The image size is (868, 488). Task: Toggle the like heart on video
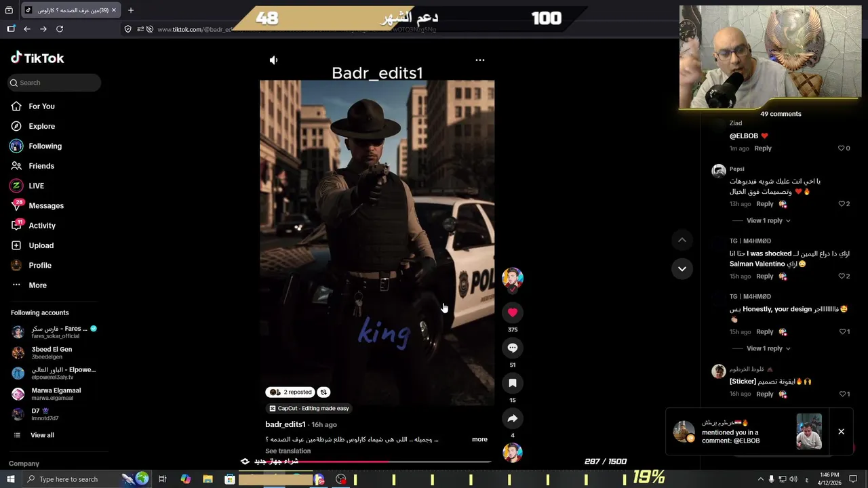tap(513, 312)
